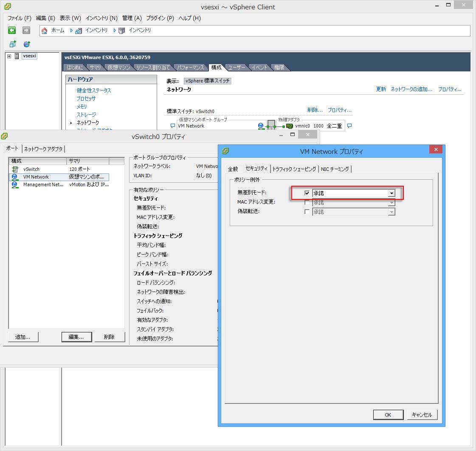Click the speech bubble icon beside VM Network

[173, 126]
